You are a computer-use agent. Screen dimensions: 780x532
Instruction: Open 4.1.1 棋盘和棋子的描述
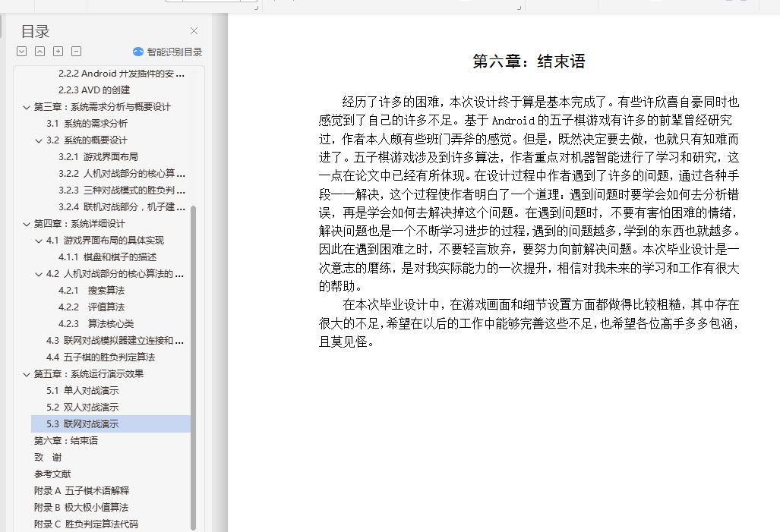107,257
